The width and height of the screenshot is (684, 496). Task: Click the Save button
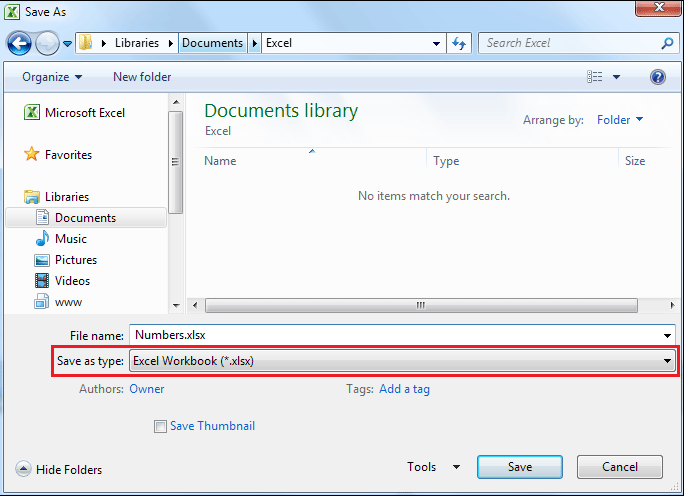(519, 467)
